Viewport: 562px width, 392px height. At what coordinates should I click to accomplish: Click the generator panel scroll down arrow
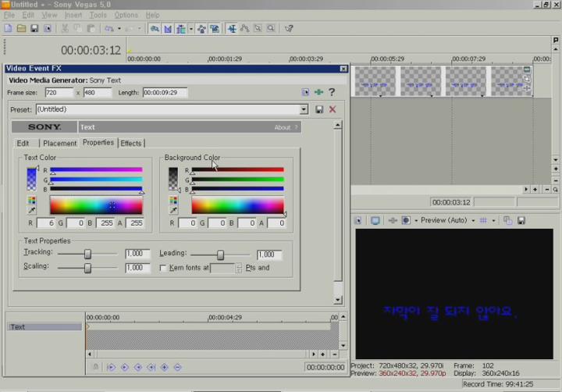[338, 300]
